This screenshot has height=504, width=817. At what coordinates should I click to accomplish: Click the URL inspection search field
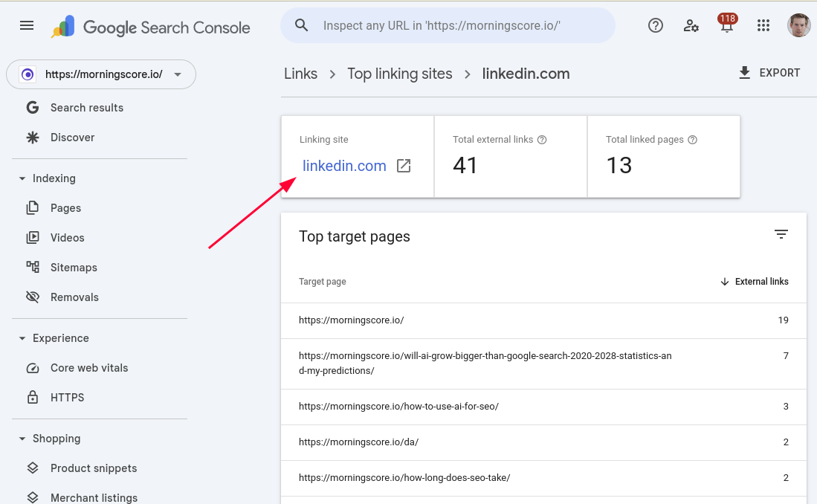(448, 25)
